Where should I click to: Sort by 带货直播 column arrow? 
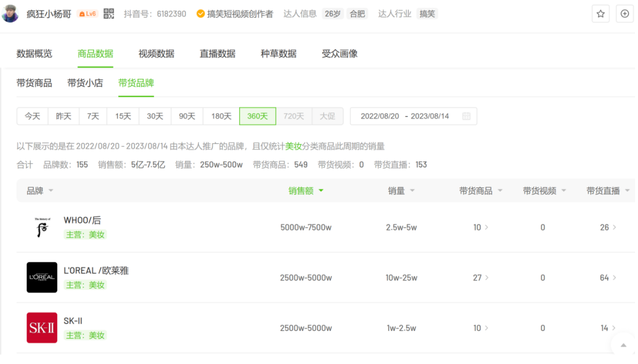pyautogui.click(x=627, y=191)
